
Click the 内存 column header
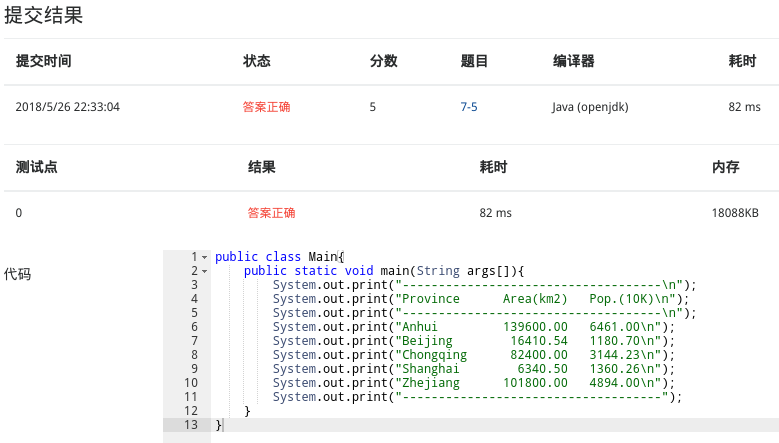click(725, 167)
